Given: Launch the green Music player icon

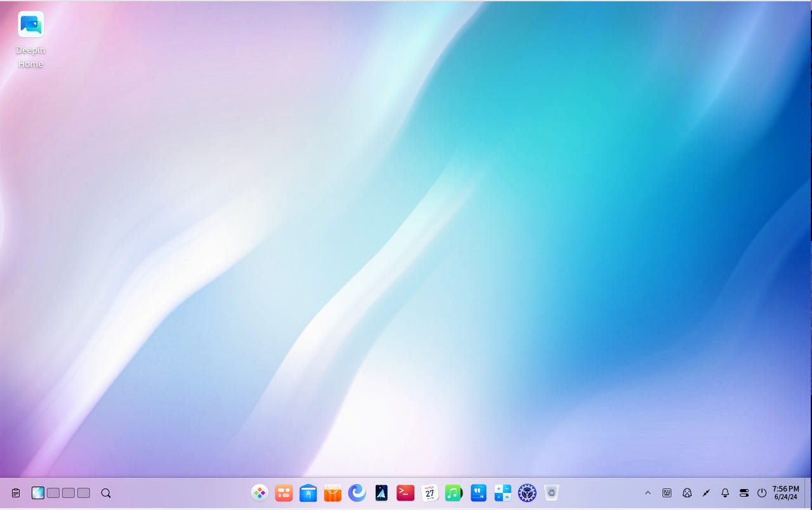Looking at the screenshot, I should [454, 493].
